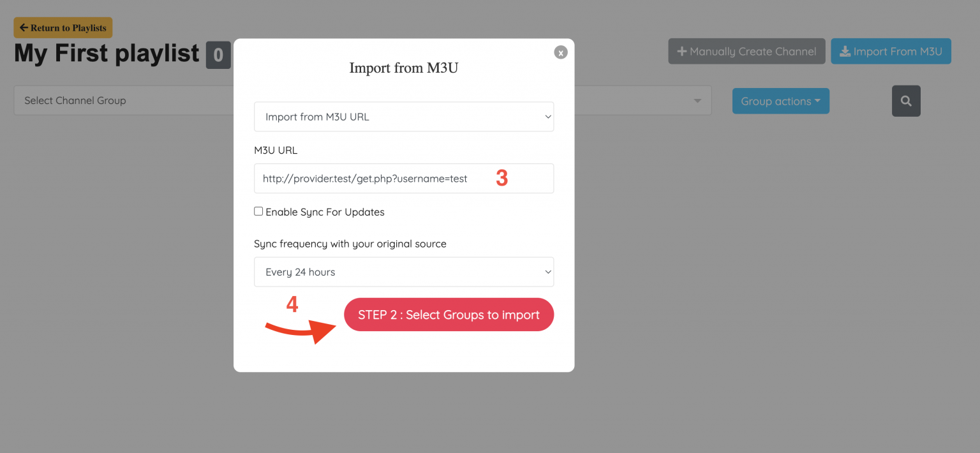Return to Playlists
This screenshot has height=453, width=980.
coord(63,27)
